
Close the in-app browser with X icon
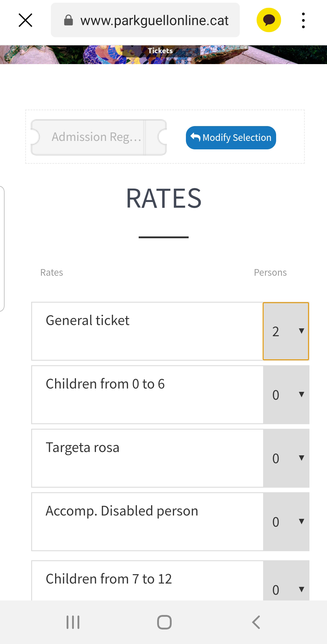pos(25,20)
